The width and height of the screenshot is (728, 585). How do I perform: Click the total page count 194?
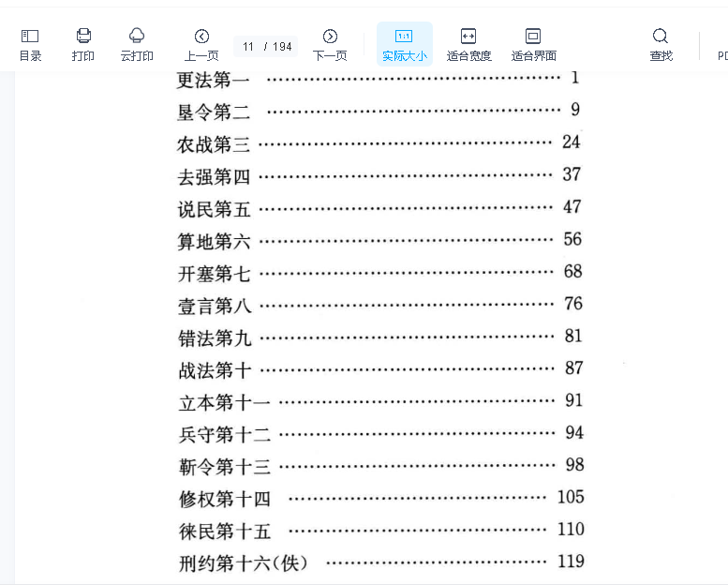(x=282, y=47)
